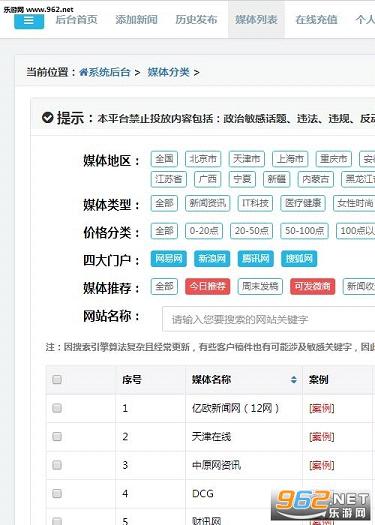Screen dimensions: 375x525
Task: Open the hamburger menu button
Action: pos(29,21)
